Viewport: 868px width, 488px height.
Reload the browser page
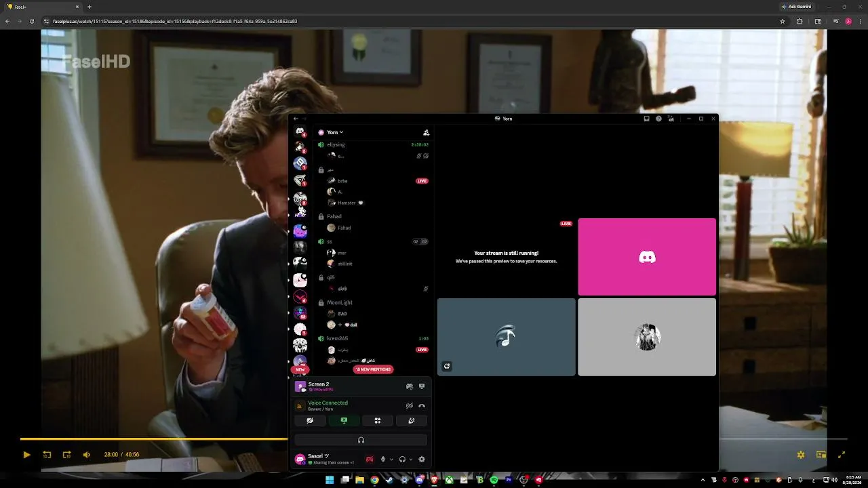31,21
